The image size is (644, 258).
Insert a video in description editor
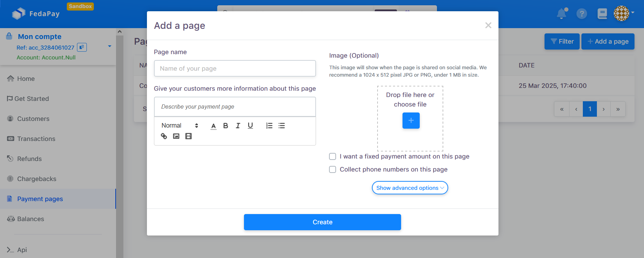tap(188, 136)
